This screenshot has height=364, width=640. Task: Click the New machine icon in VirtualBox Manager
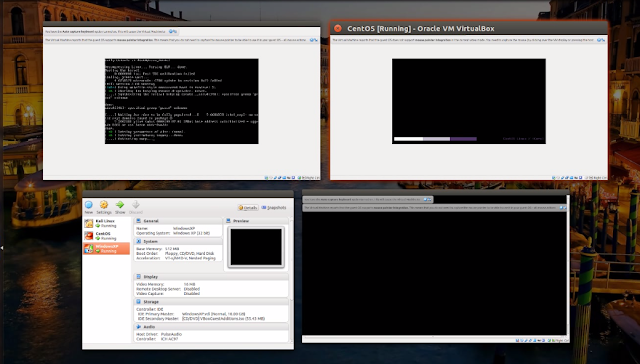point(89,204)
